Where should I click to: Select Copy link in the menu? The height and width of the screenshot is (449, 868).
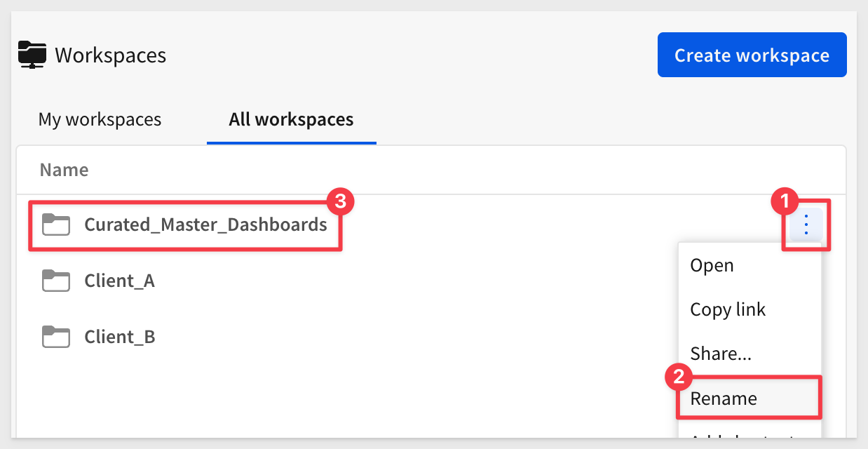tap(728, 309)
